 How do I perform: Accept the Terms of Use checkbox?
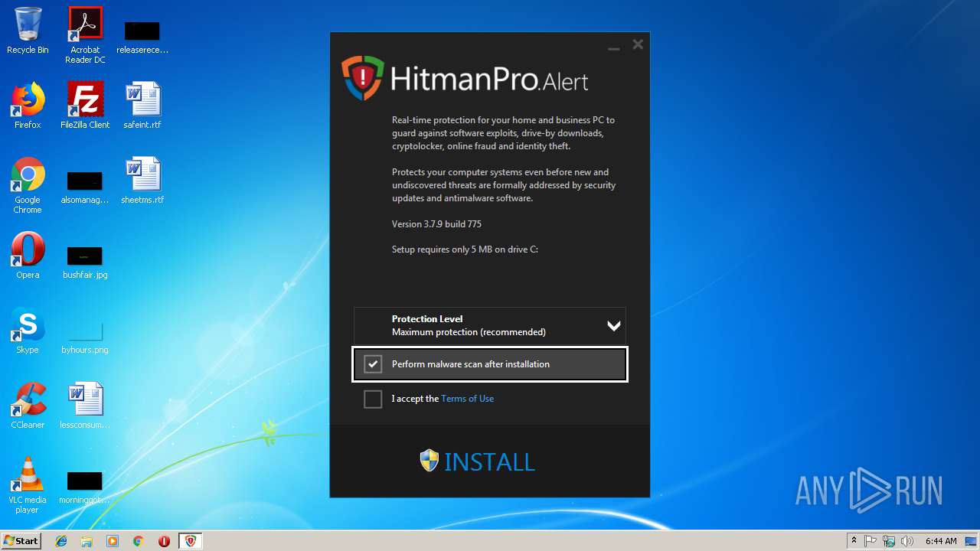click(x=373, y=399)
